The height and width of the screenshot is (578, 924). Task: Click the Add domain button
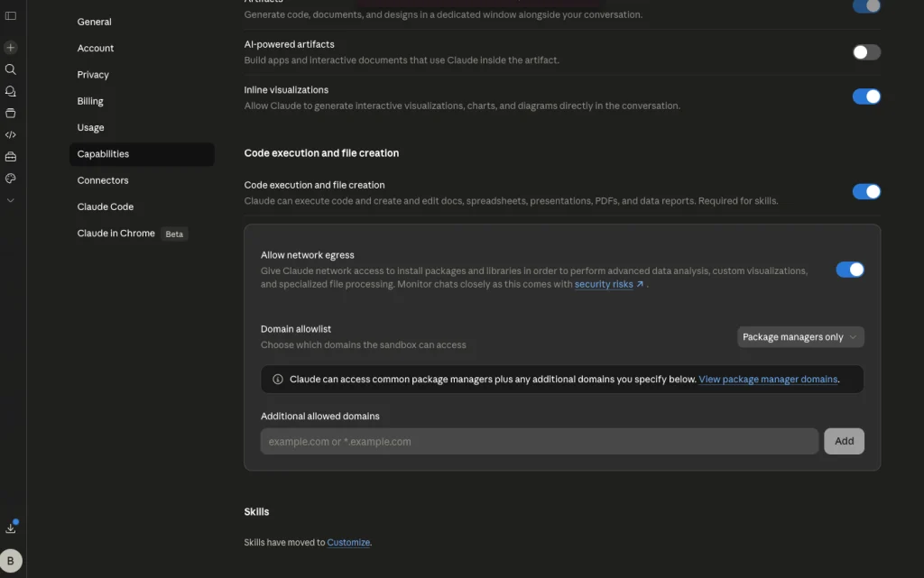click(x=844, y=442)
